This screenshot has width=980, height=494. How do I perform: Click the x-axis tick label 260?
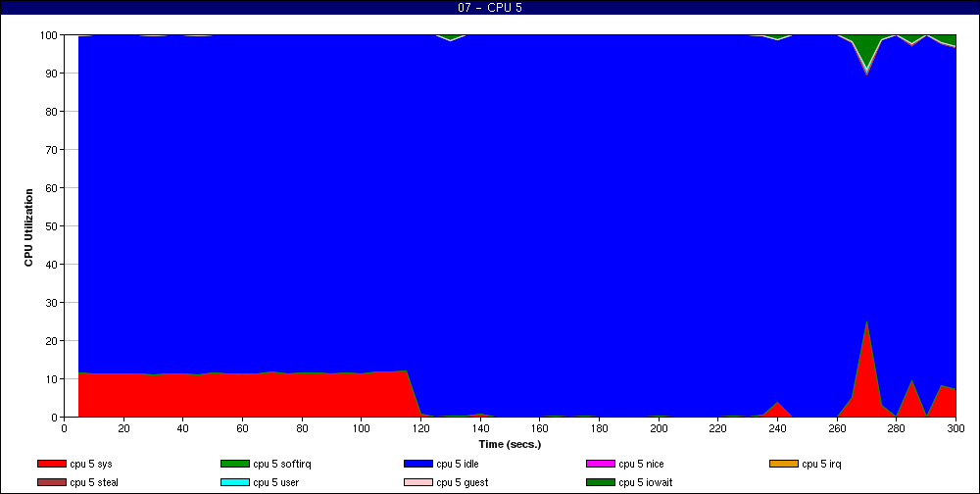pos(837,428)
